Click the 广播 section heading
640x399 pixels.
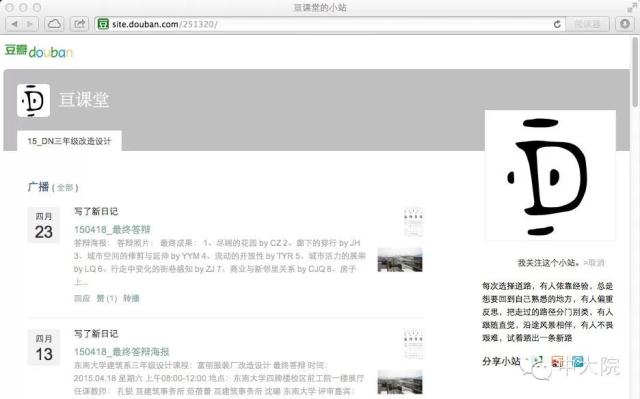[38, 187]
